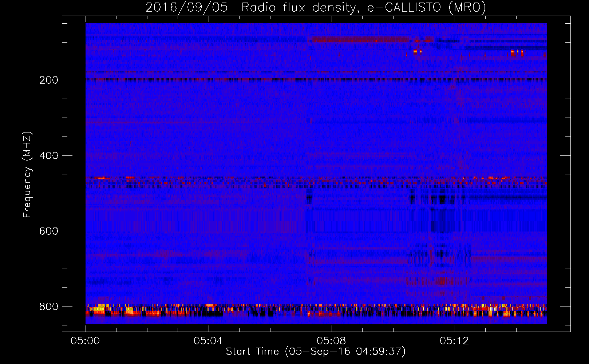This screenshot has height=364, width=589.
Task: Click the '05:04' time axis label
Action: [208, 341]
